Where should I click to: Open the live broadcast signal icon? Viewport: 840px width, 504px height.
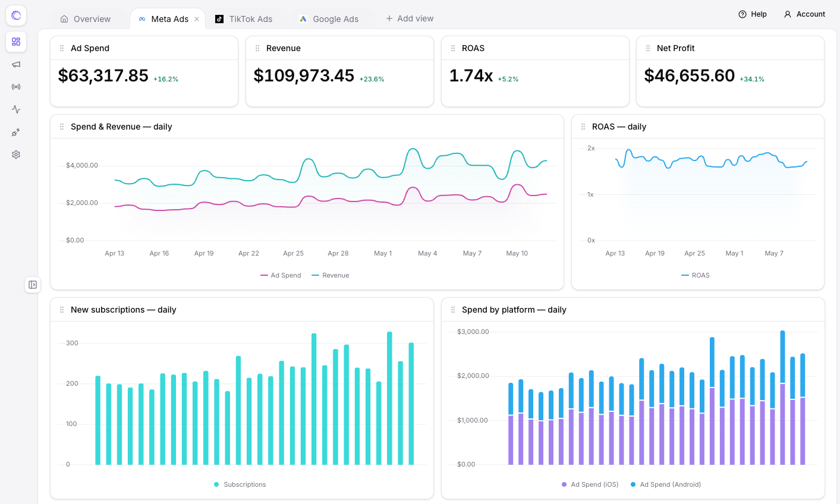click(x=16, y=87)
